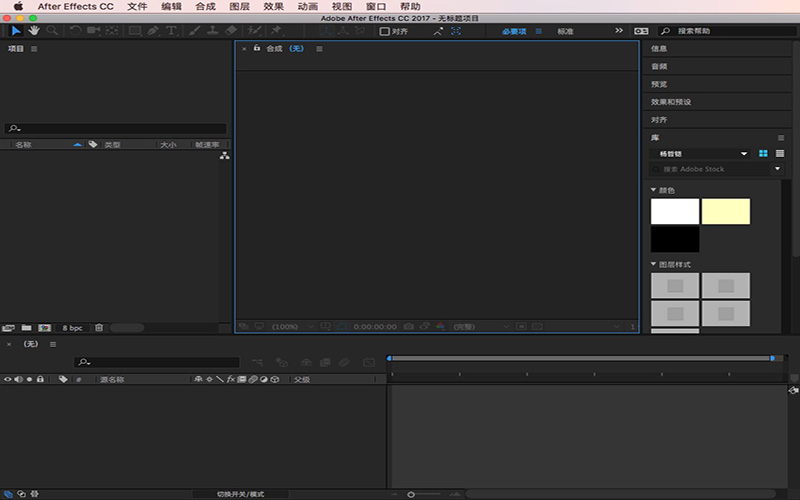Toggle the 对齐 snapping checkbox

point(385,31)
